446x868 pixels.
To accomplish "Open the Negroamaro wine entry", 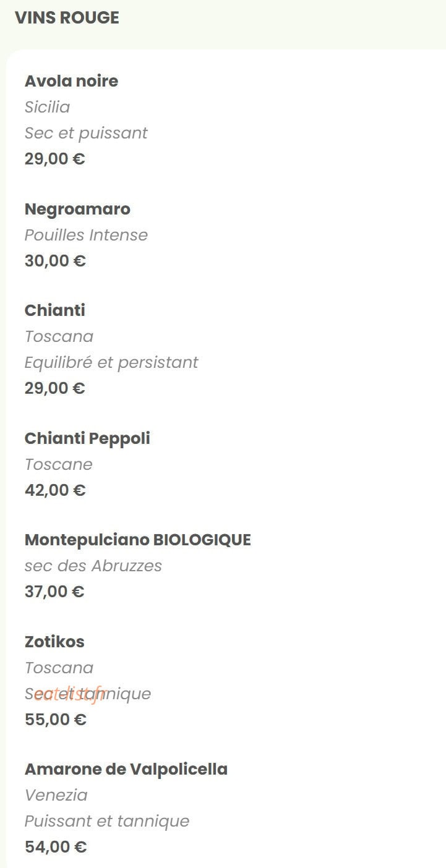I will pos(77,209).
